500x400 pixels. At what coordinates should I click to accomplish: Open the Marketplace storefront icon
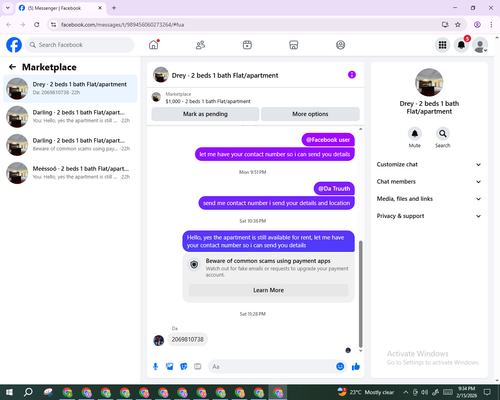pyautogui.click(x=294, y=45)
